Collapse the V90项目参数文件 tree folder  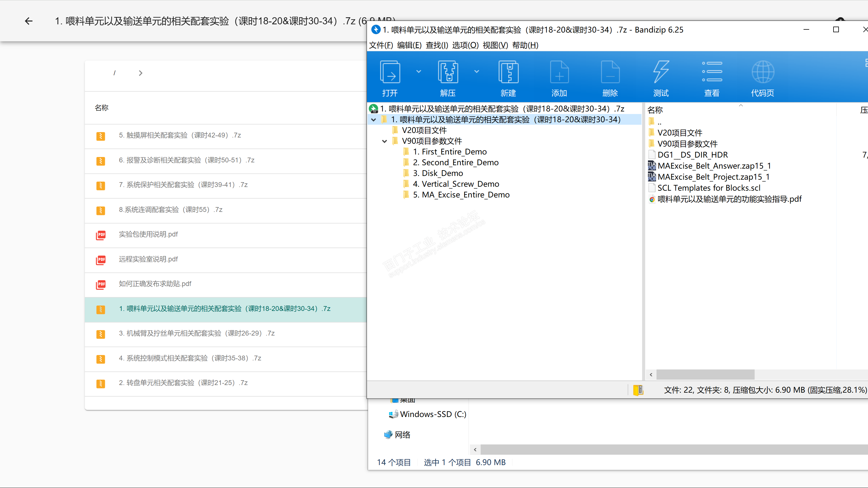[x=385, y=141]
